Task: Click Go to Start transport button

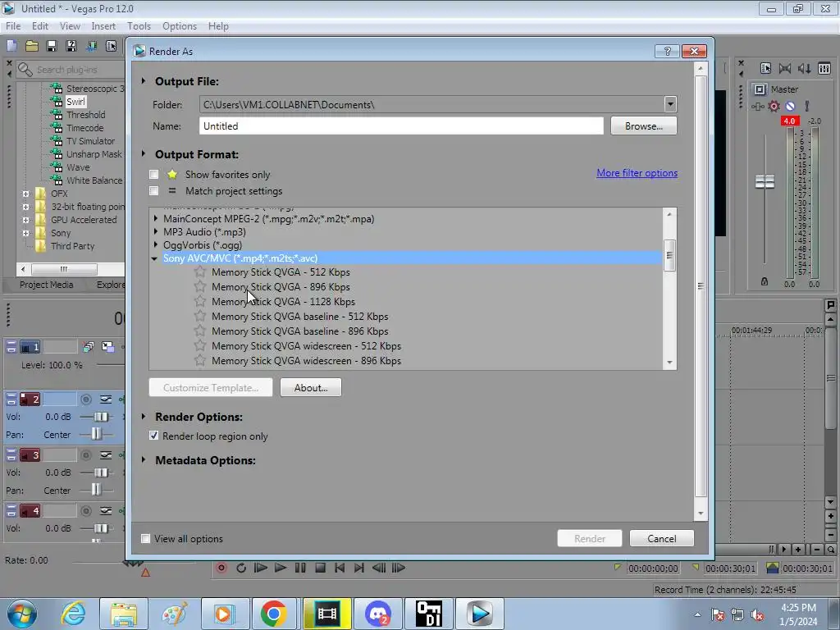Action: [x=340, y=568]
